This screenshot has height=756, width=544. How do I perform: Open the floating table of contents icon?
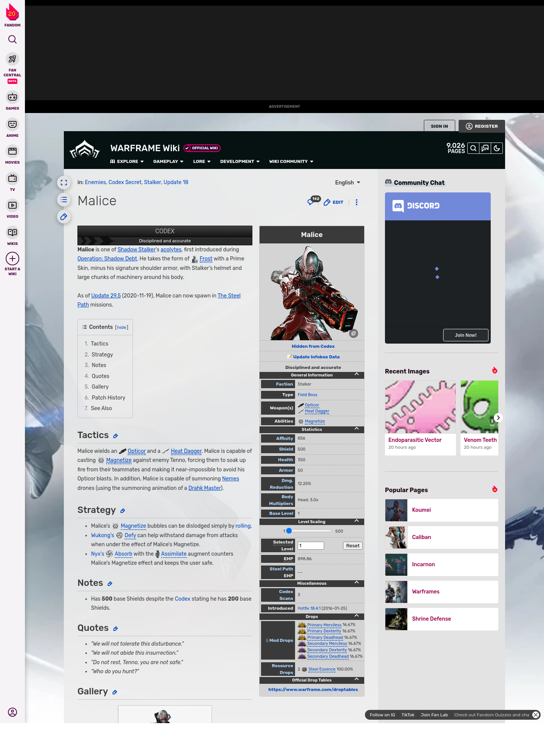point(64,200)
